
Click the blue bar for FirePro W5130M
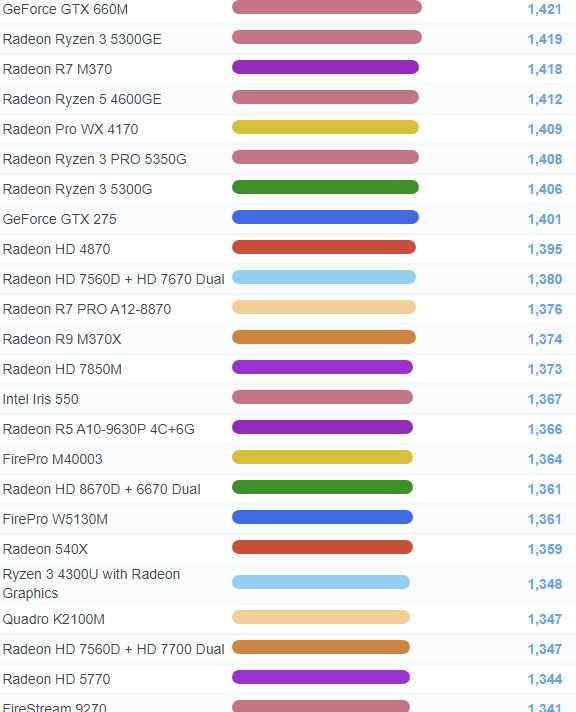pos(322,517)
